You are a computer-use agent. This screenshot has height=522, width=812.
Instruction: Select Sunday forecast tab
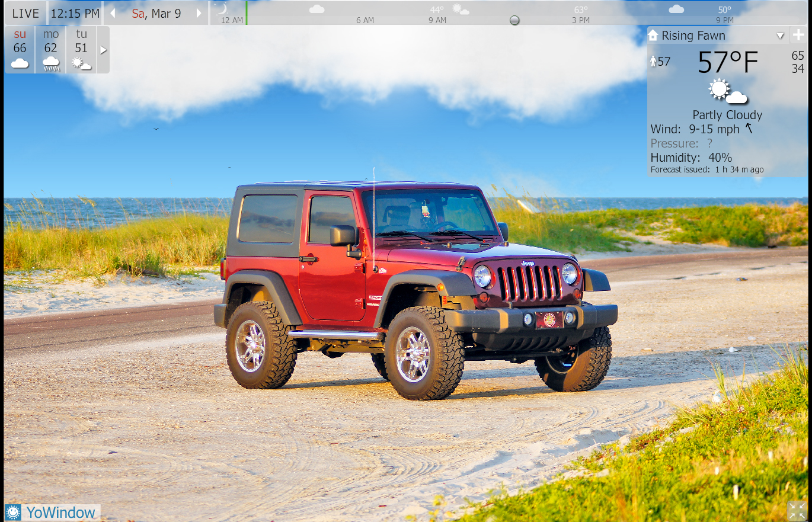tap(20, 50)
